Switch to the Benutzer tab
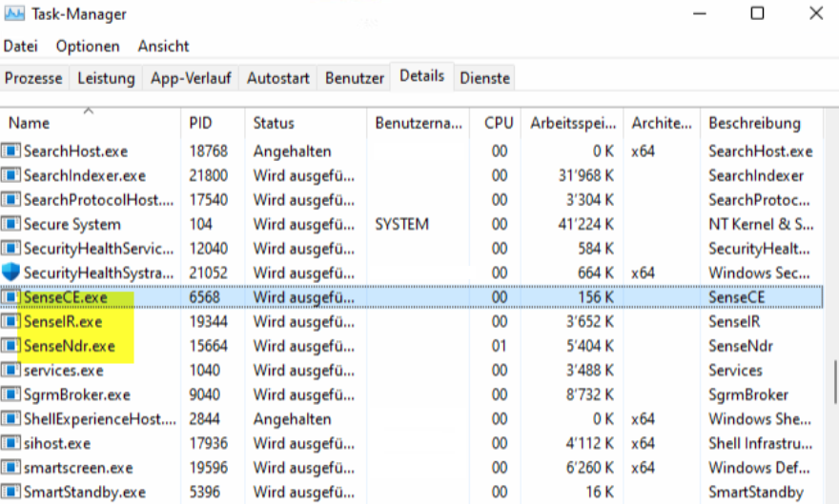 355,78
